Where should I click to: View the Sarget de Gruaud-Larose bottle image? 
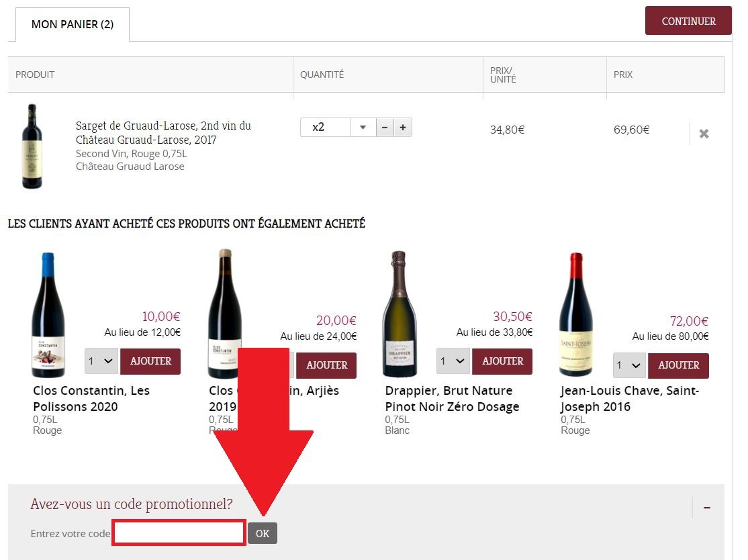point(32,146)
